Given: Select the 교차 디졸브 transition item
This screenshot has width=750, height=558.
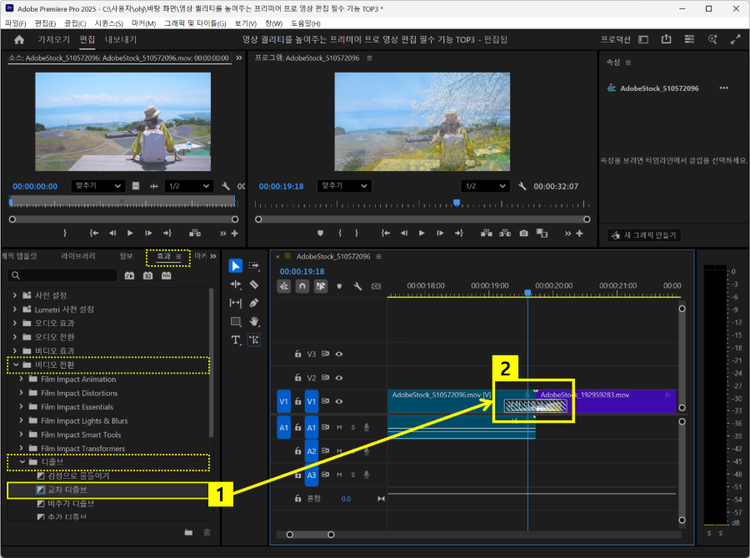Looking at the screenshot, I should 69,490.
